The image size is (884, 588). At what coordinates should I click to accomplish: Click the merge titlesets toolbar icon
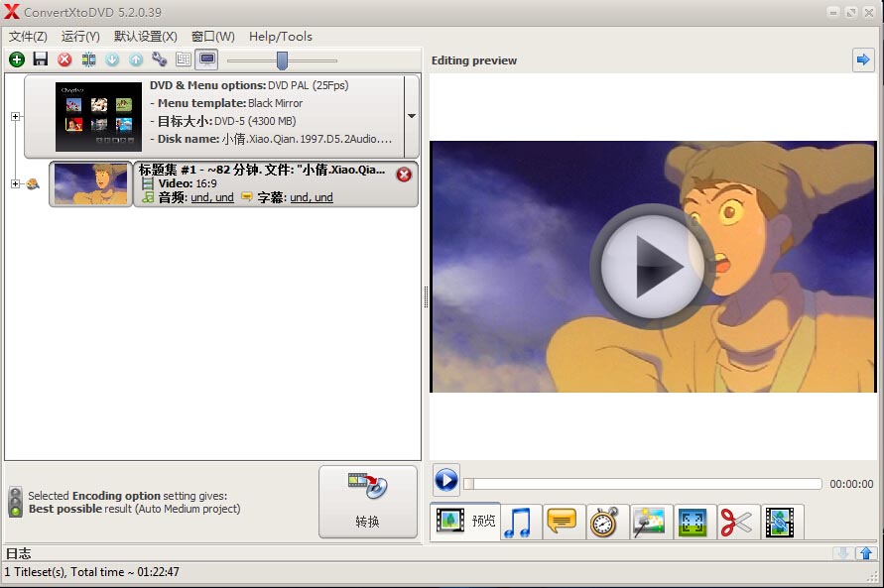88,59
